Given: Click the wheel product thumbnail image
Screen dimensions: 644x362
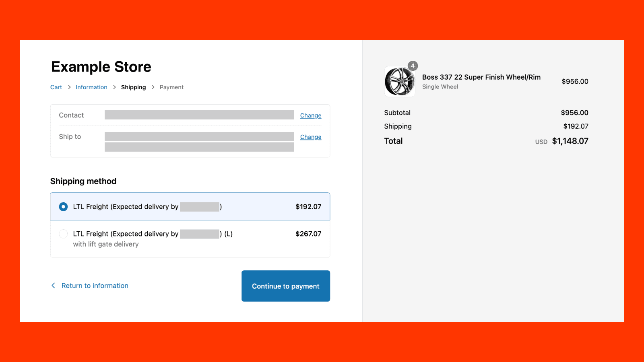Looking at the screenshot, I should coord(399,82).
